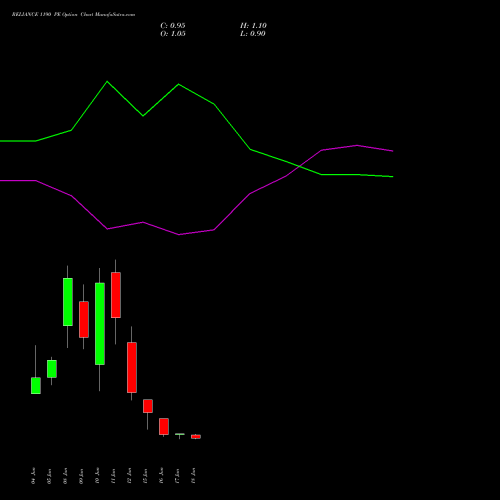Click the '06 Jun' date axis label
The height and width of the screenshot is (500, 500).
(65, 476)
